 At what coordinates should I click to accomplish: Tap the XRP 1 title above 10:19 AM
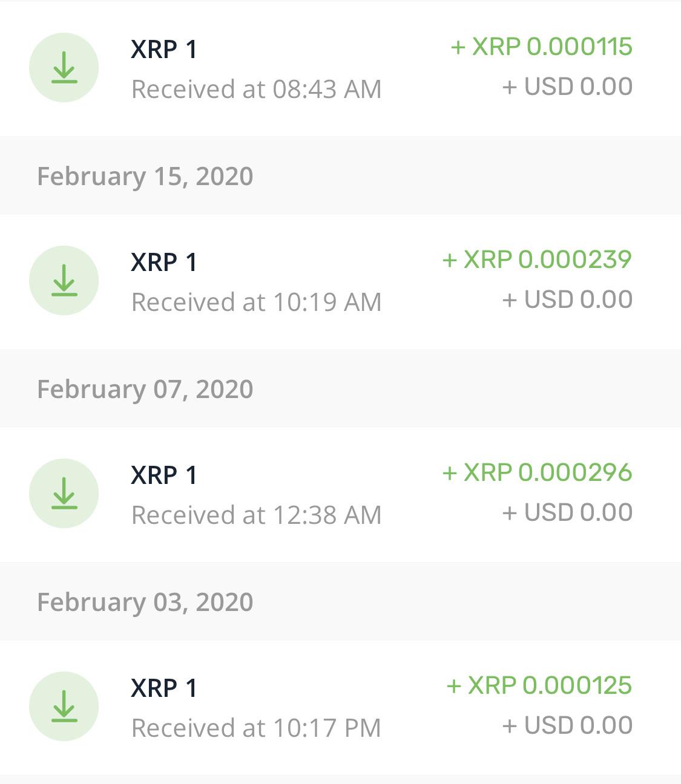(x=164, y=263)
